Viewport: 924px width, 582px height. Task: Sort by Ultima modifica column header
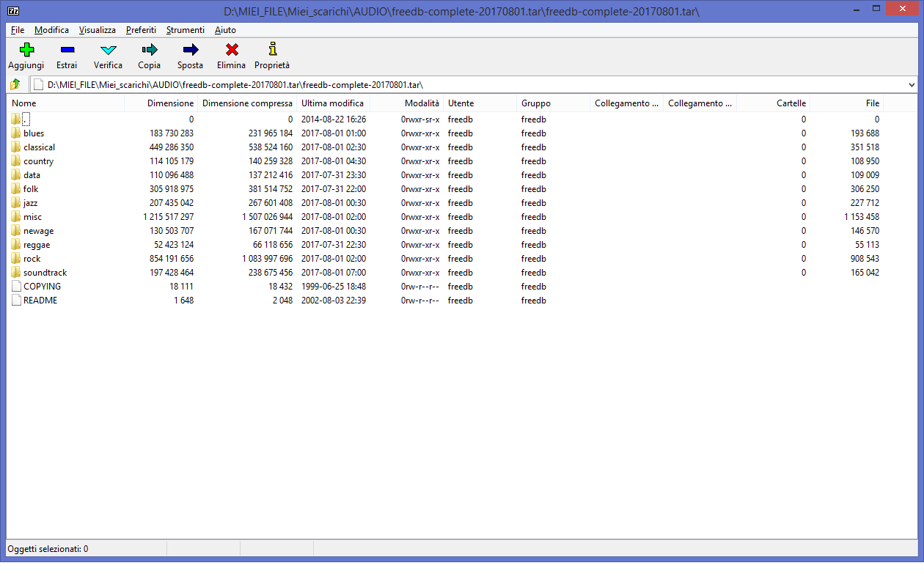pyautogui.click(x=333, y=103)
